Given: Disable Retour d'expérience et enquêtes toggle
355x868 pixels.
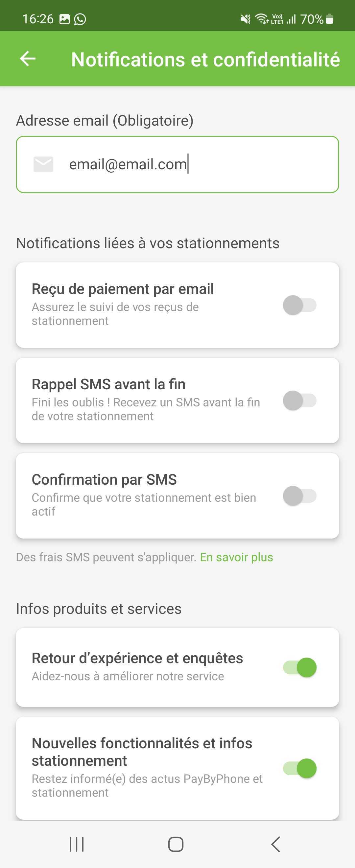Looking at the screenshot, I should 300,667.
